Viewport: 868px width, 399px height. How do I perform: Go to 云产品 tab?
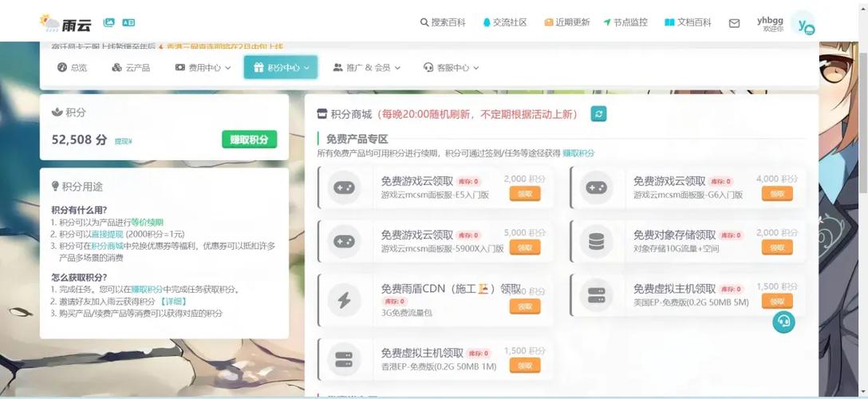131,68
